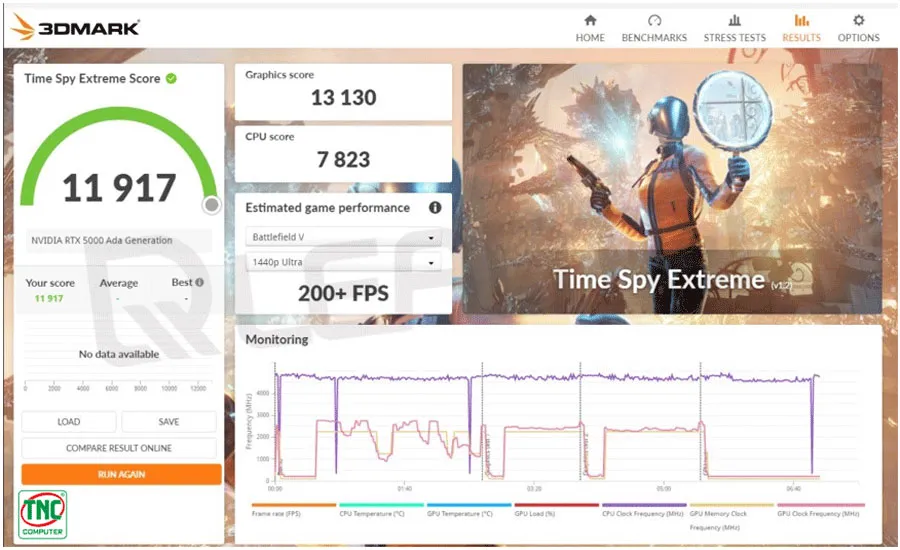The image size is (900, 550).
Task: Click the 01:40 time mark on chart
Action: [405, 489]
